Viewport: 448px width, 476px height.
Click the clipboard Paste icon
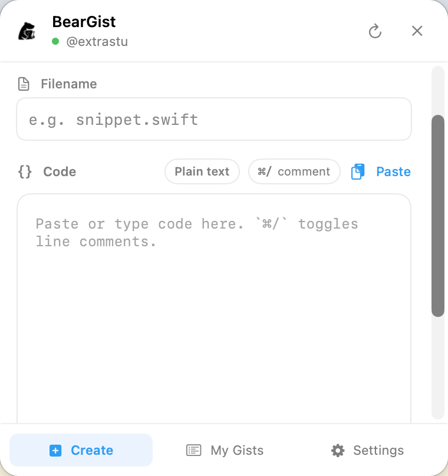point(358,171)
